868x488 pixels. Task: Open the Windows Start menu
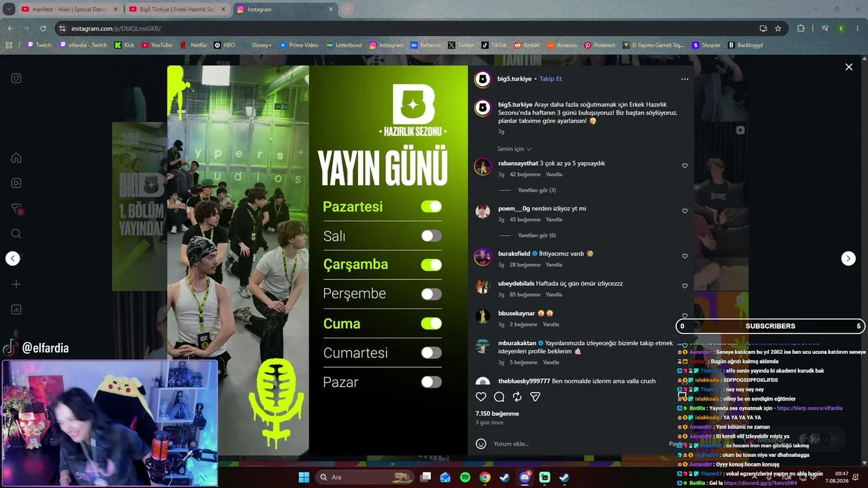(x=304, y=477)
